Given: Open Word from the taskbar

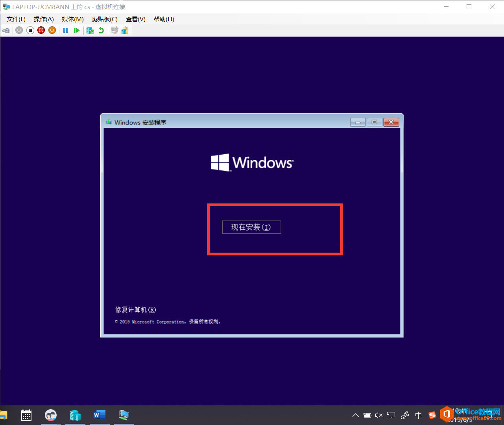Looking at the screenshot, I should pyautogui.click(x=100, y=415).
